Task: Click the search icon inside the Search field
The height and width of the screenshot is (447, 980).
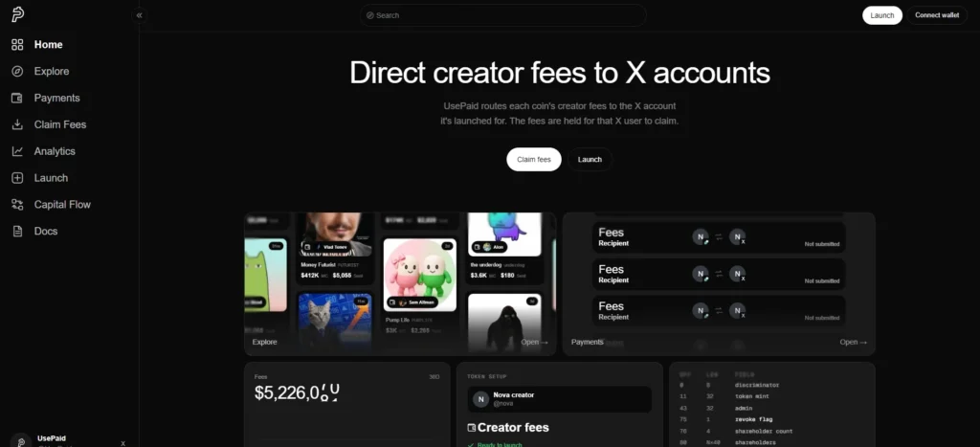Action: point(370,15)
